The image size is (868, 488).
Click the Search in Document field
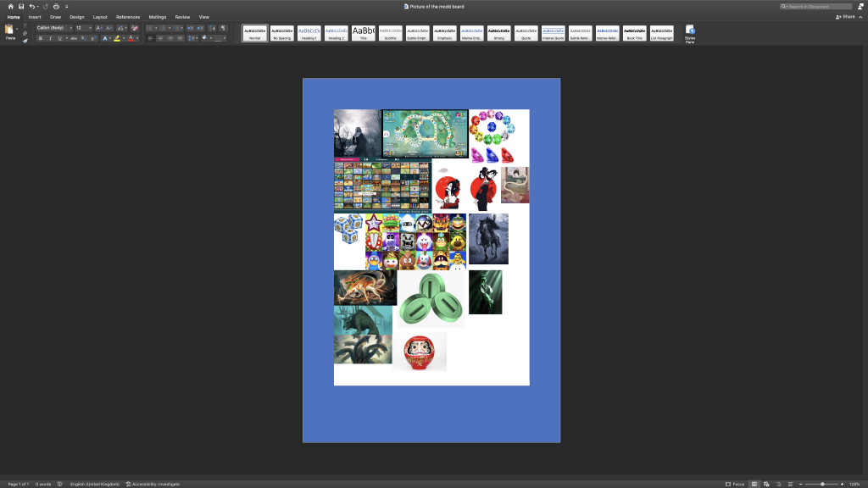coord(816,7)
